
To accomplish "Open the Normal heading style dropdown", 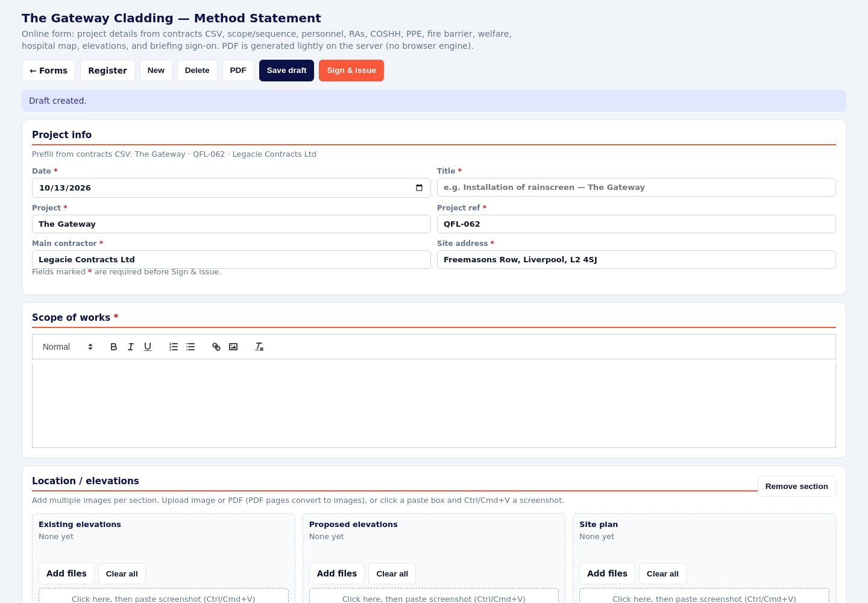I will pyautogui.click(x=68, y=347).
